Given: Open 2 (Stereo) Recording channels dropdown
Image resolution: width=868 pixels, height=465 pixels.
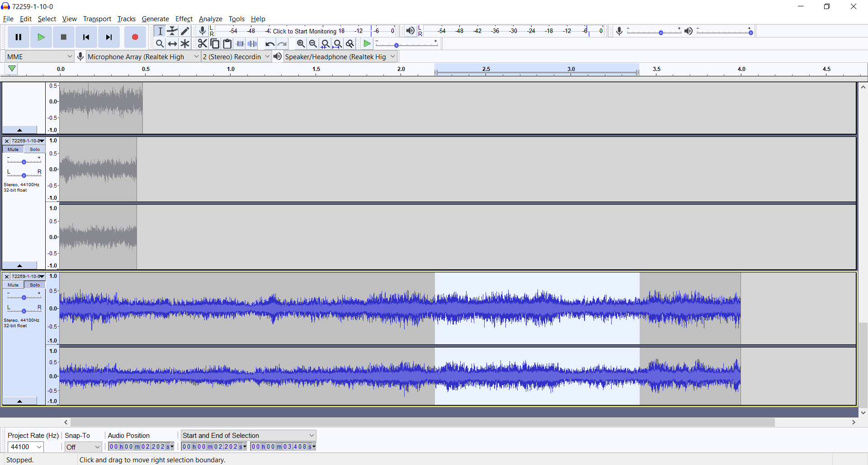Looking at the screenshot, I should coord(236,56).
